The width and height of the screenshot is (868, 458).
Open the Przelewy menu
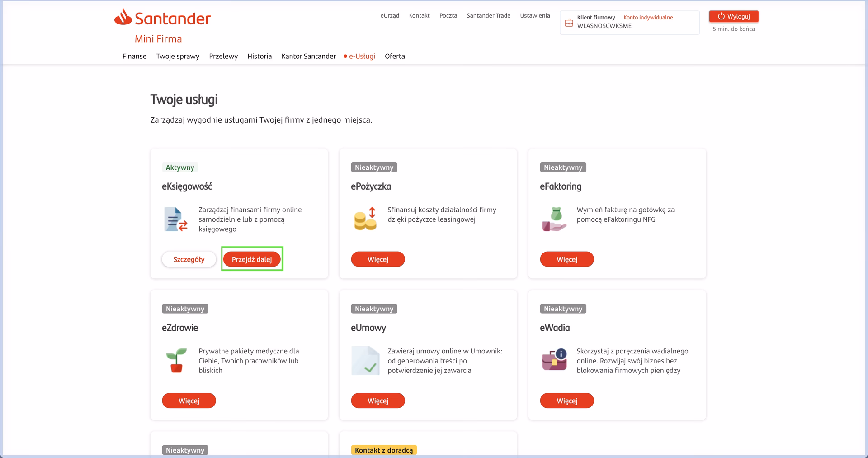coord(223,57)
